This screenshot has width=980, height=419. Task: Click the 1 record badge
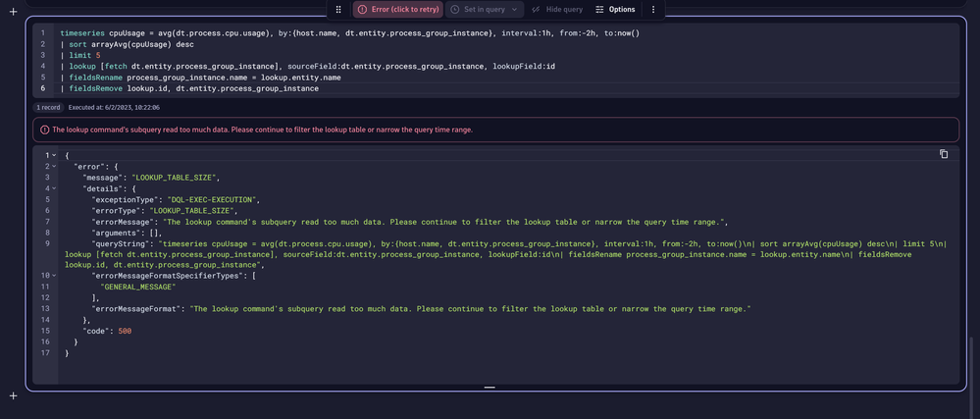[48, 107]
